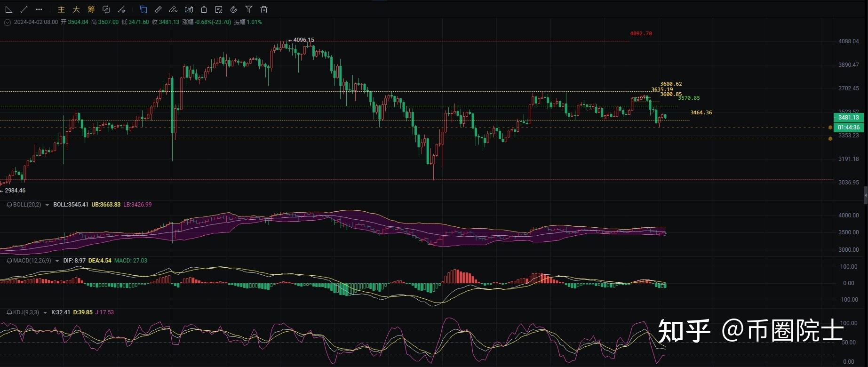The width and height of the screenshot is (868, 367).
Task: Click the lower orange alert dot on price axis
Action: click(830, 139)
